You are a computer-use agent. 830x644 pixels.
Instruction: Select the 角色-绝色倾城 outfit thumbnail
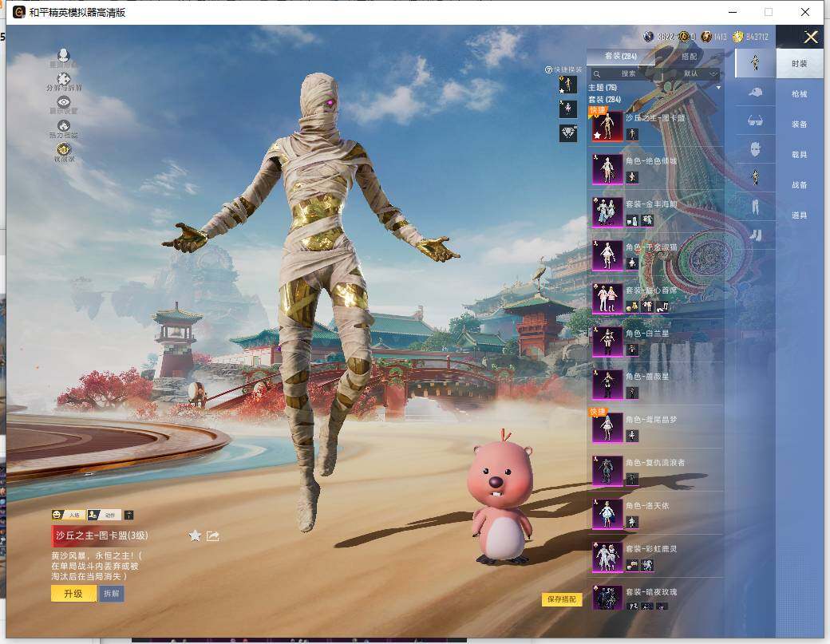(607, 169)
